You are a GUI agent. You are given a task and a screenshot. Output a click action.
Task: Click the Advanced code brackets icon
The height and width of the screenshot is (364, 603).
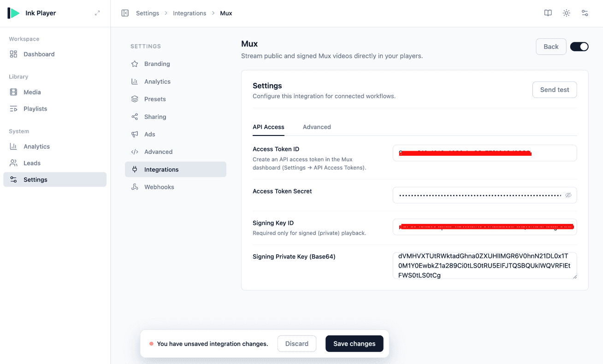[x=135, y=152]
